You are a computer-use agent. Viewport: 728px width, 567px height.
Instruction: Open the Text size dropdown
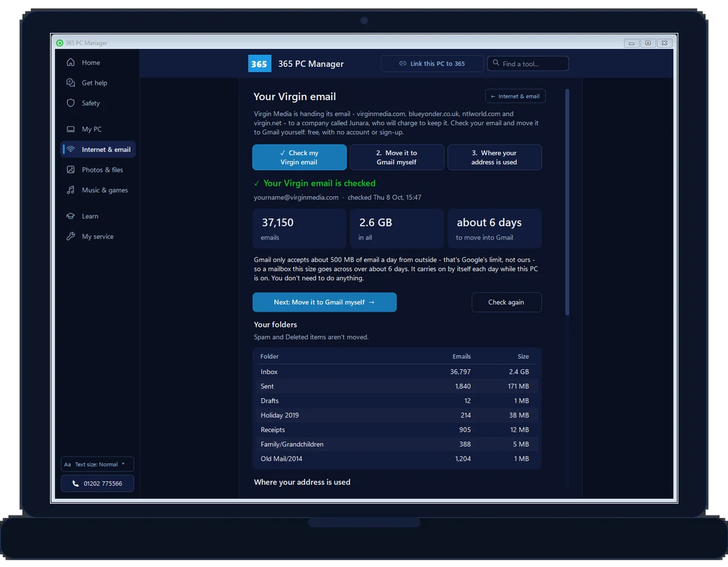(98, 465)
